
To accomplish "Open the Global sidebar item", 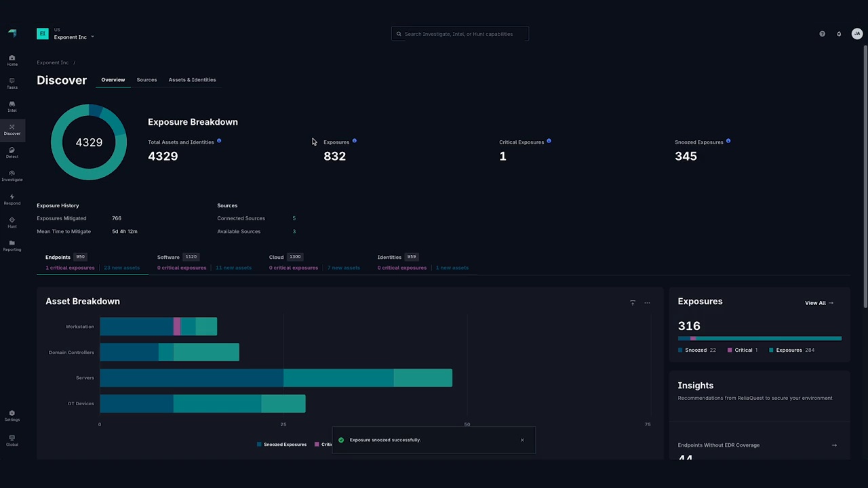I will (x=12, y=441).
